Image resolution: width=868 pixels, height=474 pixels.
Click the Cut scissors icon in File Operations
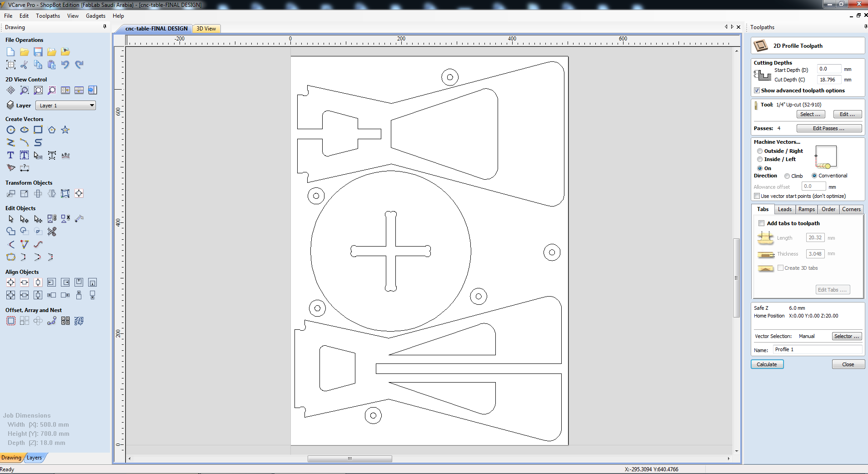pyautogui.click(x=25, y=65)
